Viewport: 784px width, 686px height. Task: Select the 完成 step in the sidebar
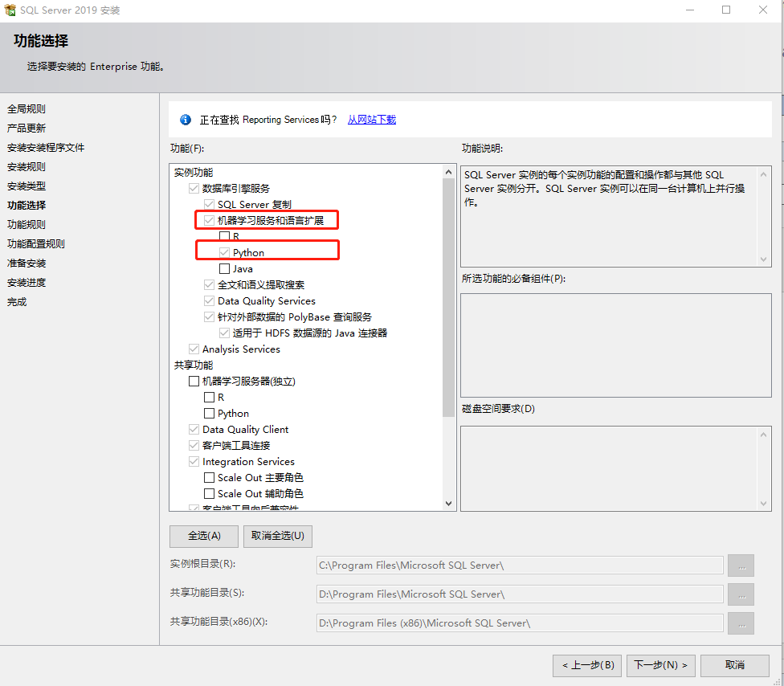click(17, 302)
